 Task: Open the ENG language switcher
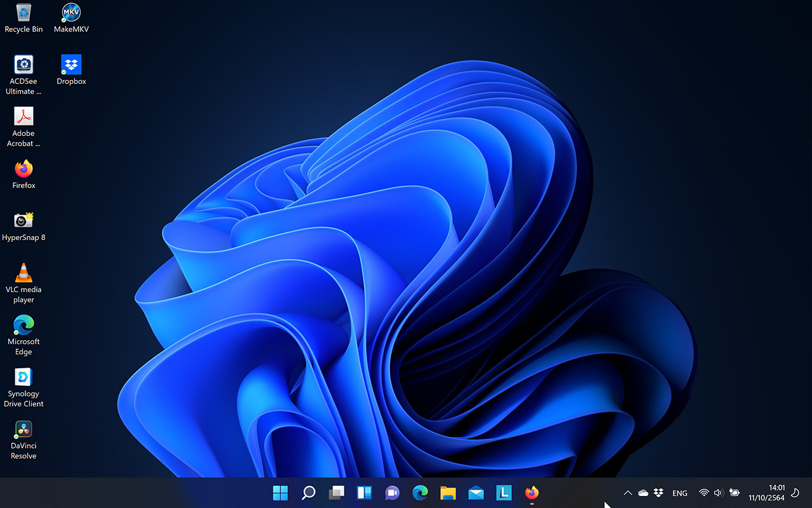[679, 493]
